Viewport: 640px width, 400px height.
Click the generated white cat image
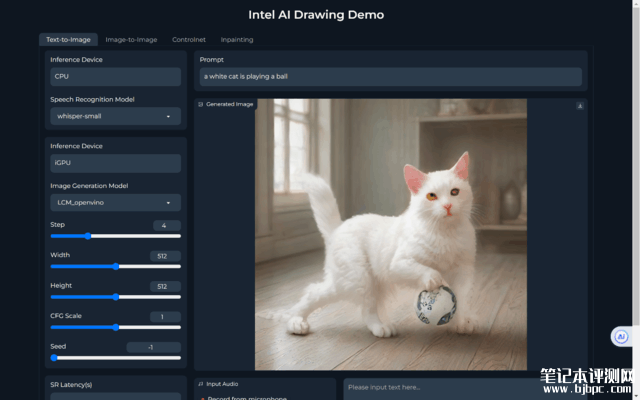pyautogui.click(x=391, y=235)
